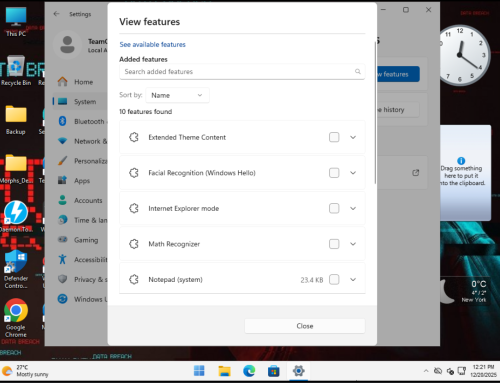Open the Windows Start menu

pos(199,371)
